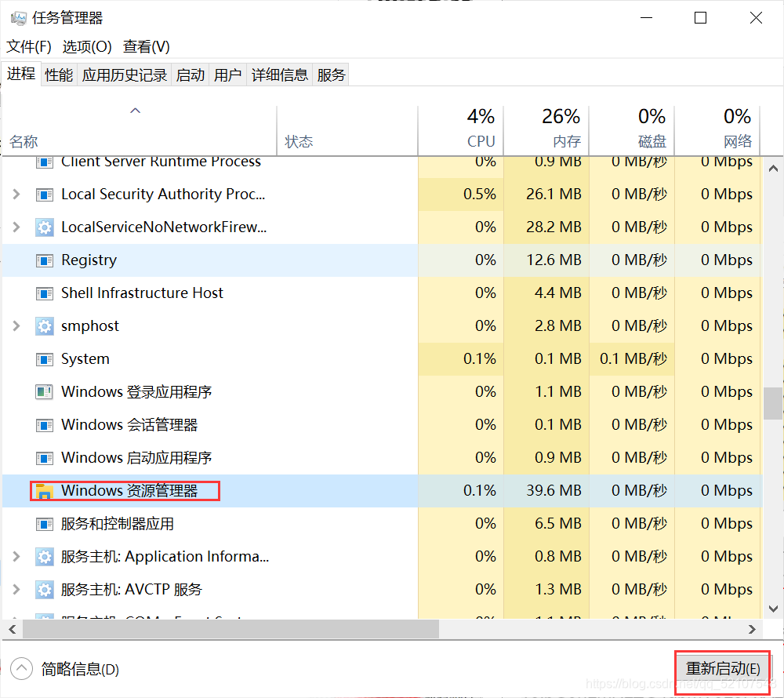Click the 重新启动(E) button

click(723, 668)
